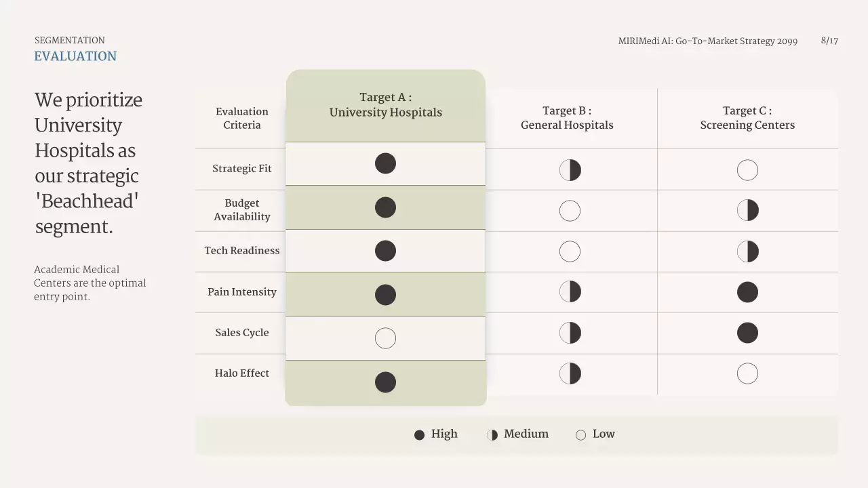The width and height of the screenshot is (868, 488).
Task: Select the Target A University Hospitals column header
Action: (x=385, y=105)
